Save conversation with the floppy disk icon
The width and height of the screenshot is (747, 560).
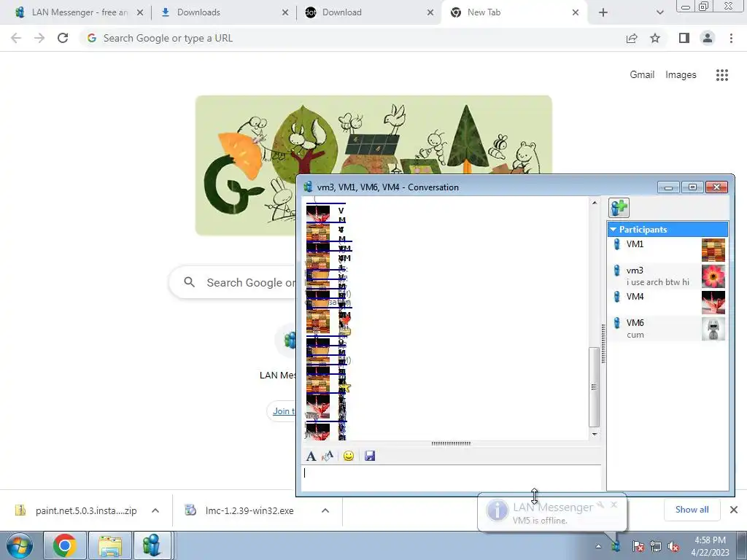click(x=370, y=456)
